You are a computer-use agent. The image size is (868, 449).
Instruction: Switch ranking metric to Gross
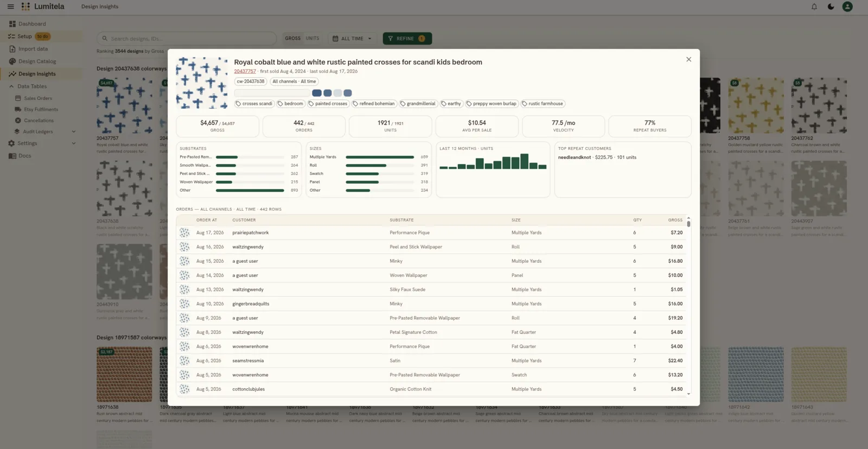click(293, 39)
